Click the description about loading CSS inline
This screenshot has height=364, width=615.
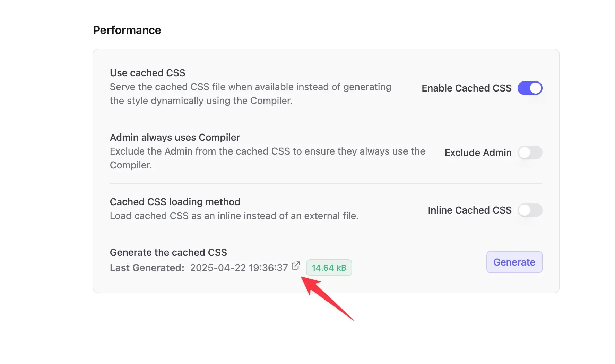tap(234, 216)
